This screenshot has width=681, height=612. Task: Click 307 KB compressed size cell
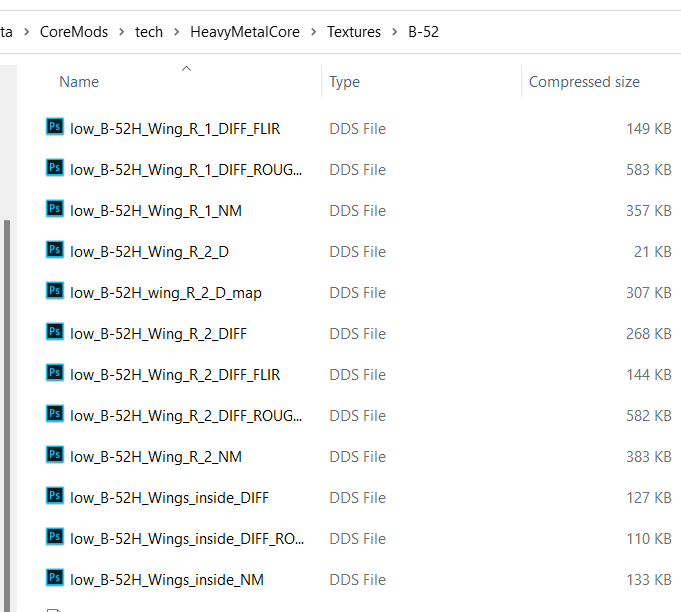click(649, 293)
